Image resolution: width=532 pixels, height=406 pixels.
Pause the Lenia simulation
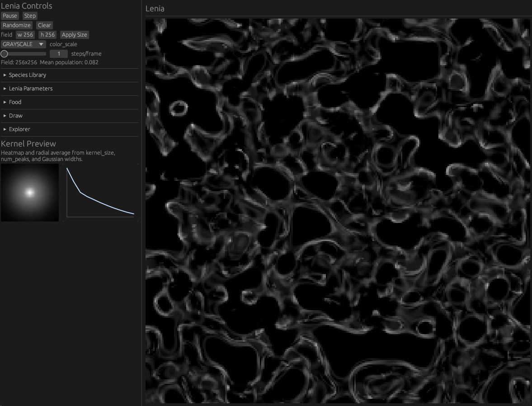click(9, 16)
